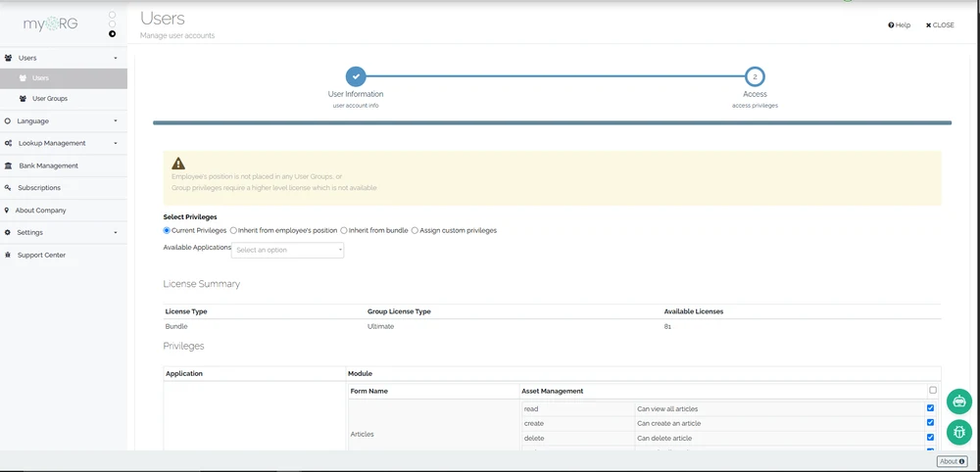The width and height of the screenshot is (980, 472).
Task: Click the User Groups people icon
Action: [x=24, y=98]
